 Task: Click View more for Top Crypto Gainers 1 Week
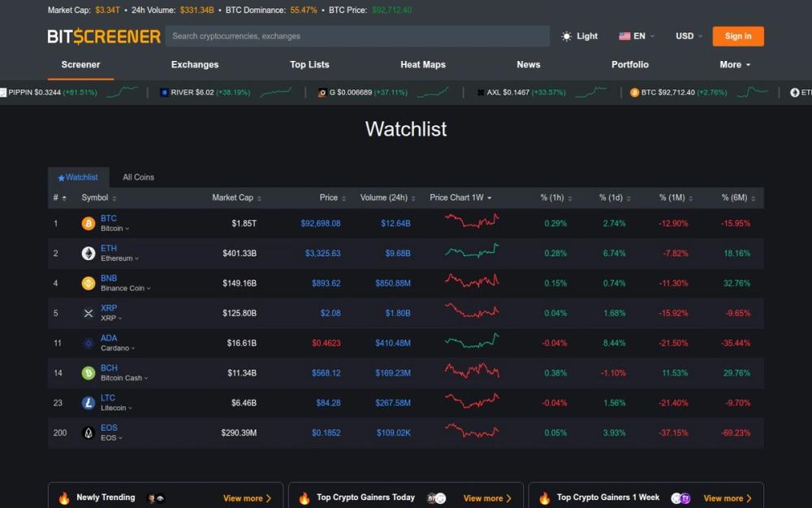pos(728,499)
